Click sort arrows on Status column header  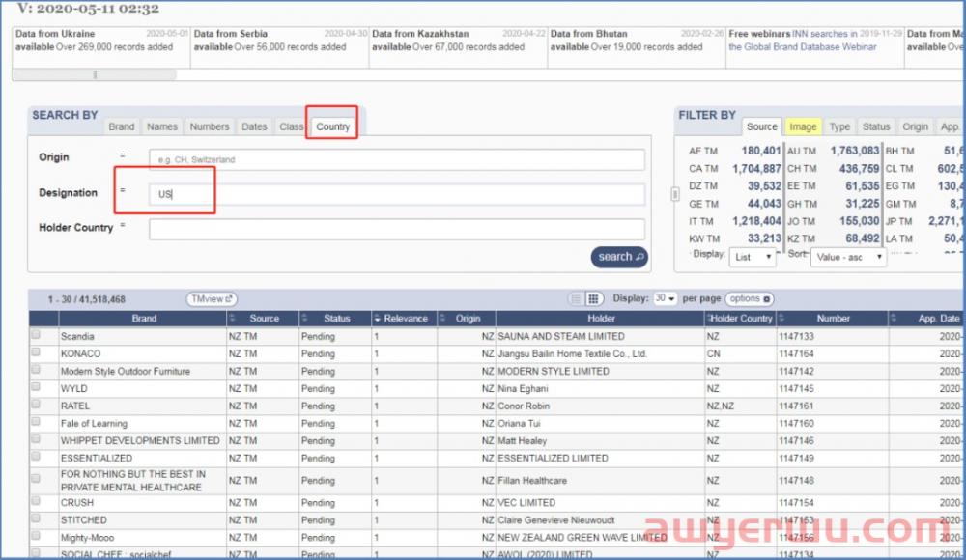[304, 319]
